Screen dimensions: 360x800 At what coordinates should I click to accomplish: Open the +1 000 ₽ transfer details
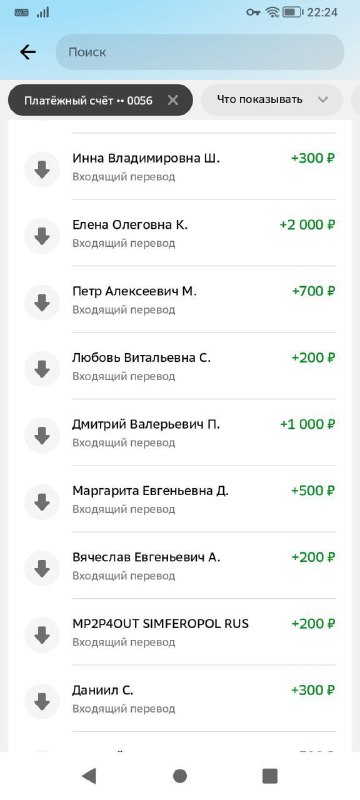coord(307,424)
